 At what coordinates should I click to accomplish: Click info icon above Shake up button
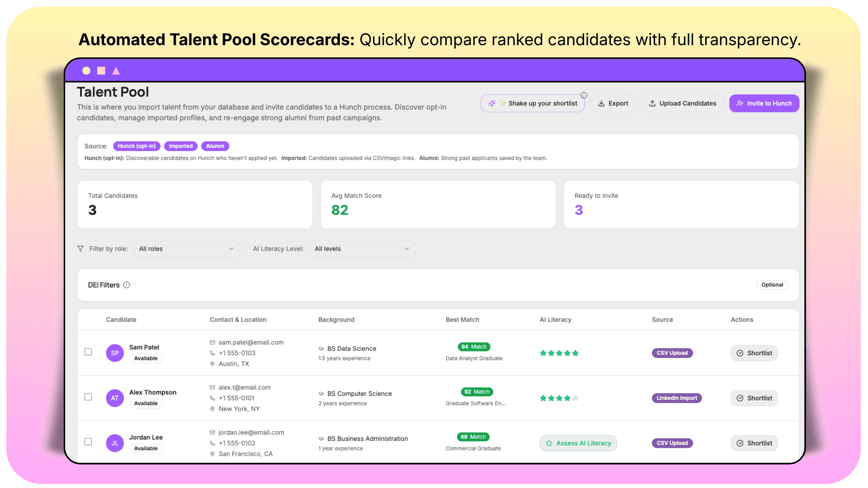pos(584,95)
